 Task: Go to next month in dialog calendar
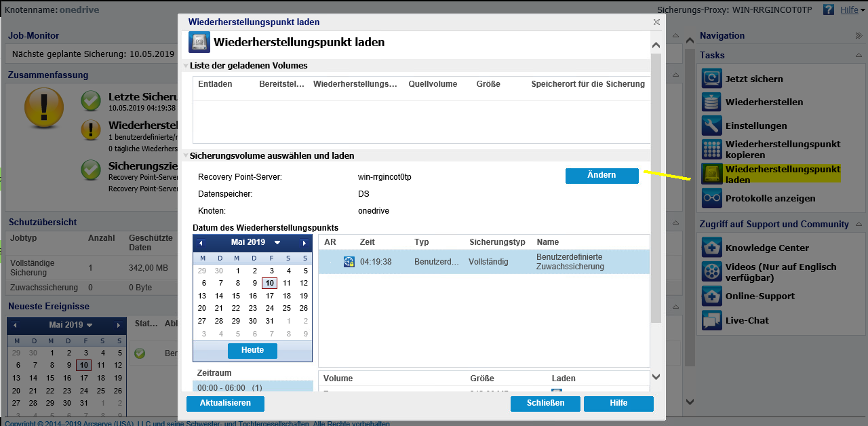point(304,243)
